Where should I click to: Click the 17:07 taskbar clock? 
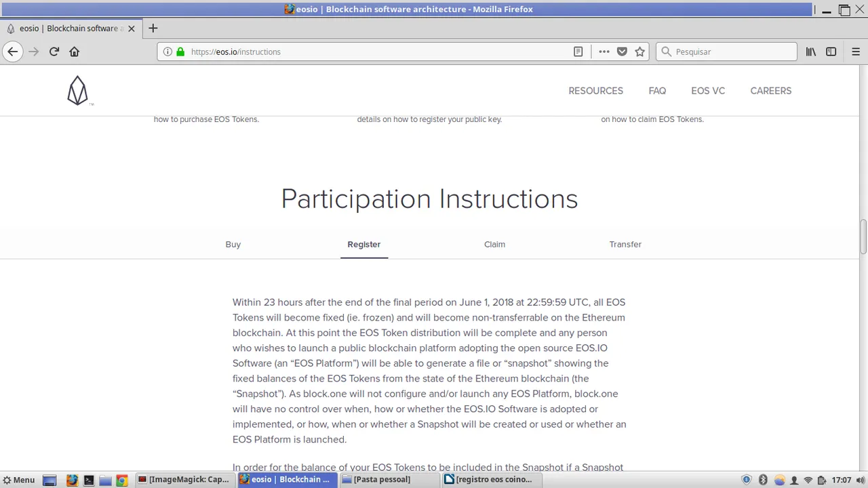point(842,480)
